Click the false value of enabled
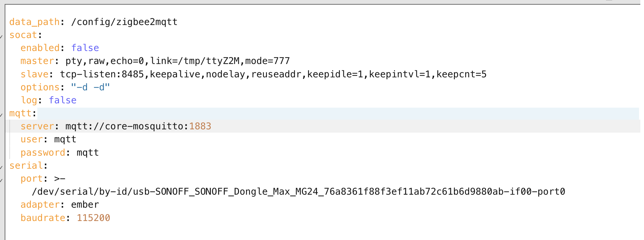The height and width of the screenshot is (240, 644). tap(85, 48)
